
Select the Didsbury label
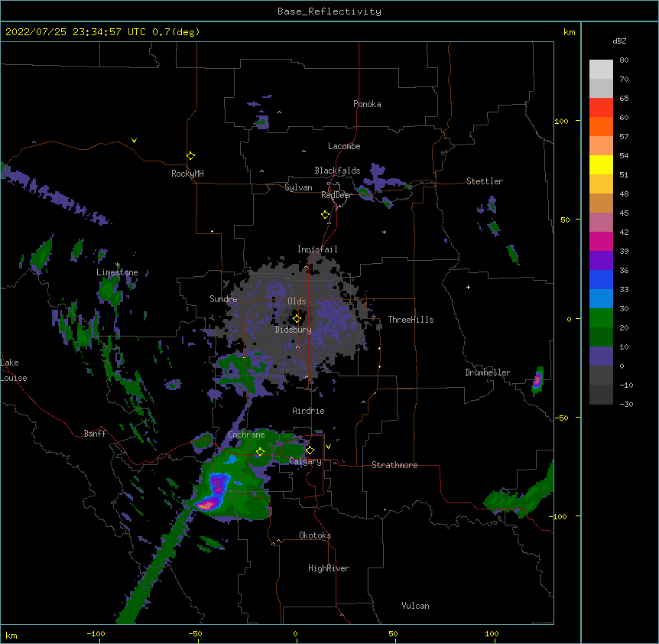294,330
